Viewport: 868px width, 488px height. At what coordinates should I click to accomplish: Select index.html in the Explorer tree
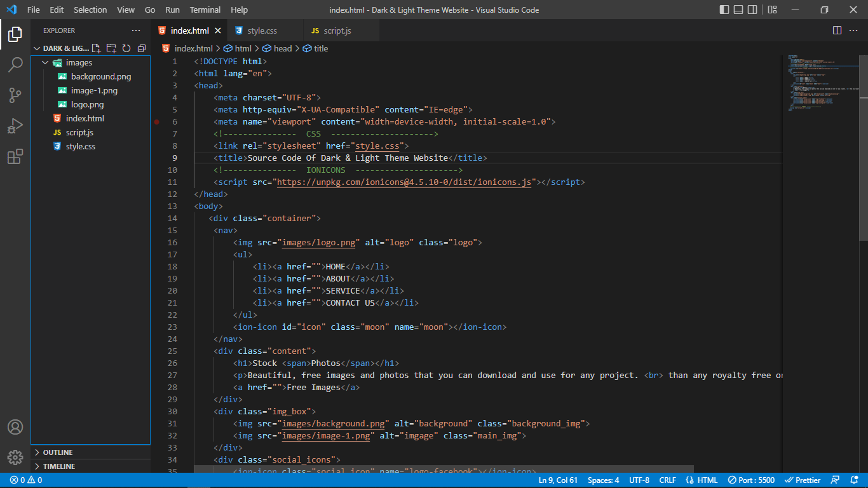tap(91, 118)
